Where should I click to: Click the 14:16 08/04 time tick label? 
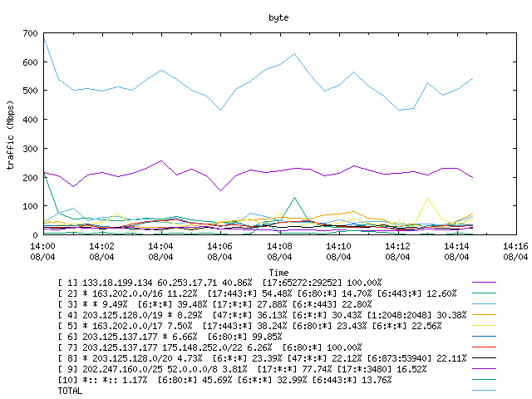[515, 251]
